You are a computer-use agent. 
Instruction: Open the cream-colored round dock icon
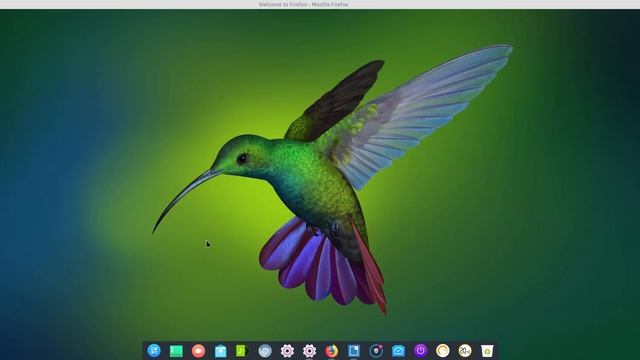pos(442,351)
